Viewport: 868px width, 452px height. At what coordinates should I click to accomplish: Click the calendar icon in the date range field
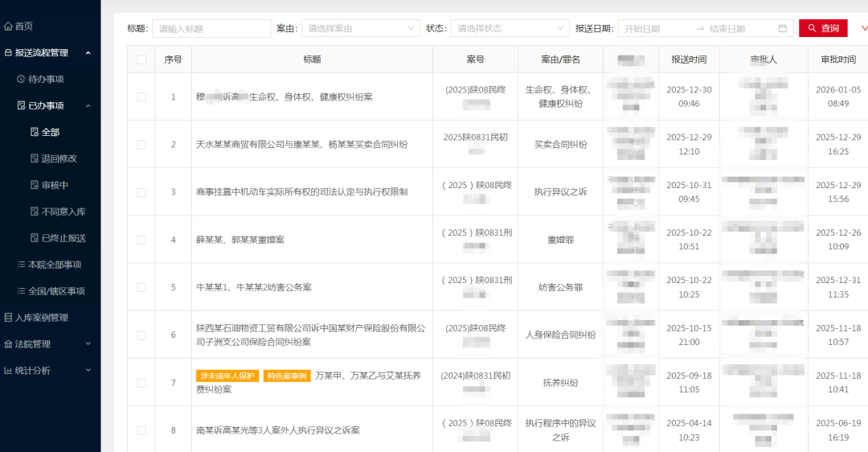click(782, 28)
